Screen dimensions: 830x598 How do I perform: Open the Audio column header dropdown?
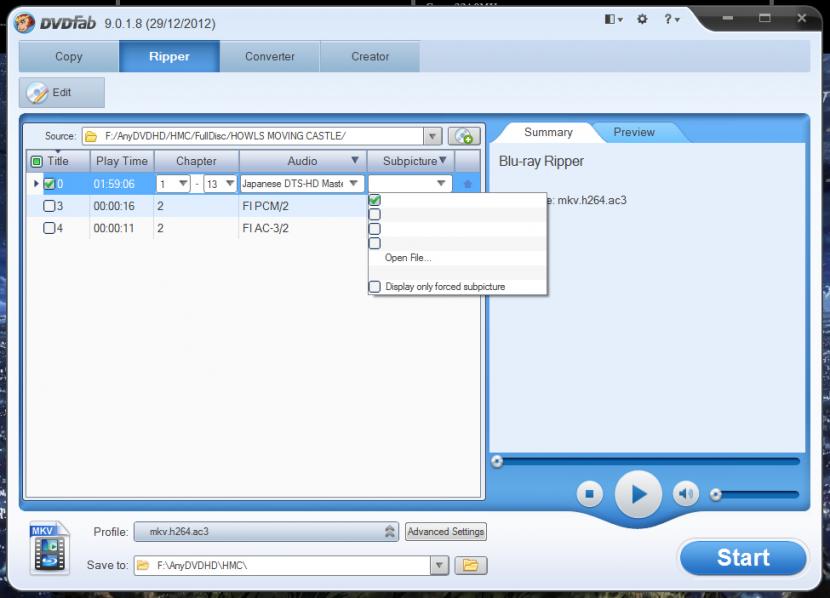[x=355, y=160]
